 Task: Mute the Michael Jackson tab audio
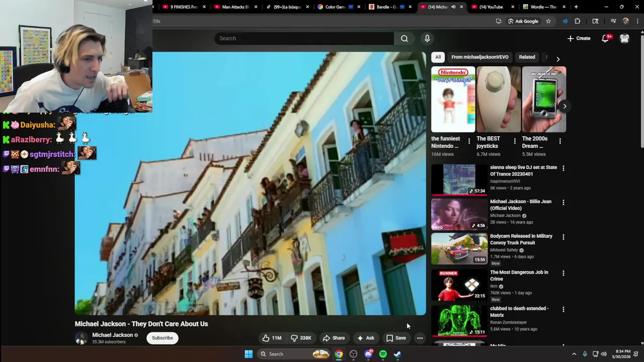453,7
